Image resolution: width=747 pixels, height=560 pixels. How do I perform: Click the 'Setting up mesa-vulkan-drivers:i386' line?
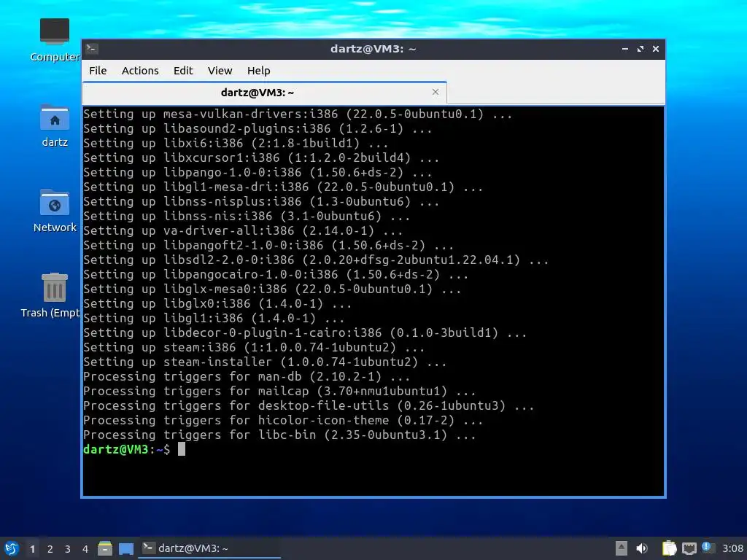point(298,114)
